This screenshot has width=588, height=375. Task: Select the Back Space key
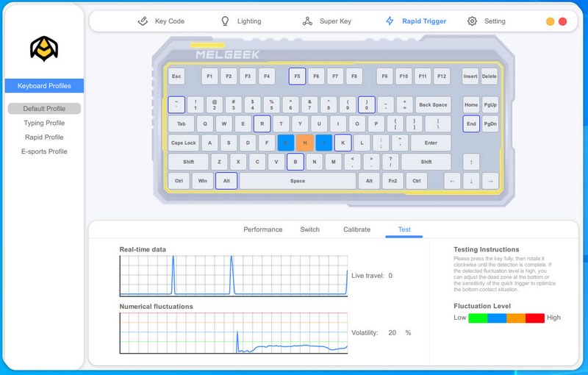click(x=433, y=104)
